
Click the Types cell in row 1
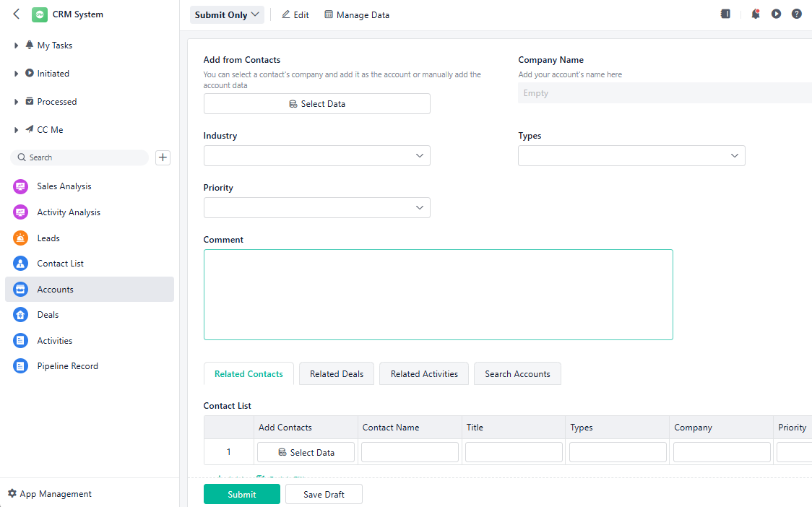coord(618,452)
